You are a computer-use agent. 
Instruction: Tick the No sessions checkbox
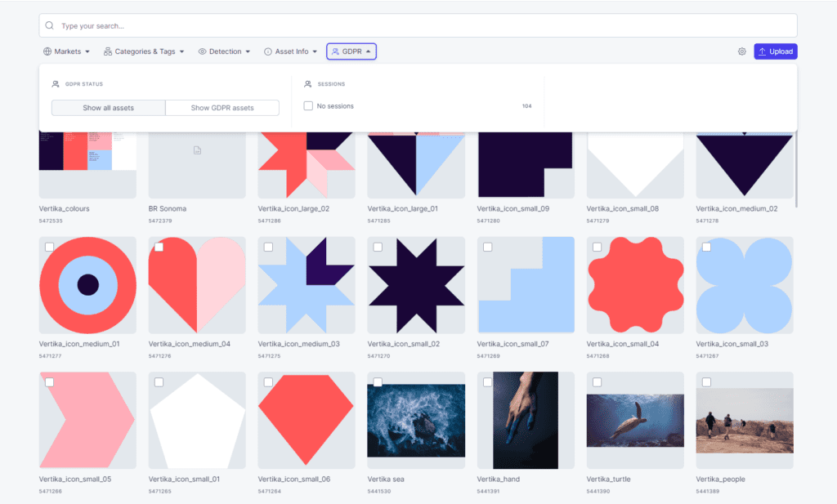tap(308, 106)
